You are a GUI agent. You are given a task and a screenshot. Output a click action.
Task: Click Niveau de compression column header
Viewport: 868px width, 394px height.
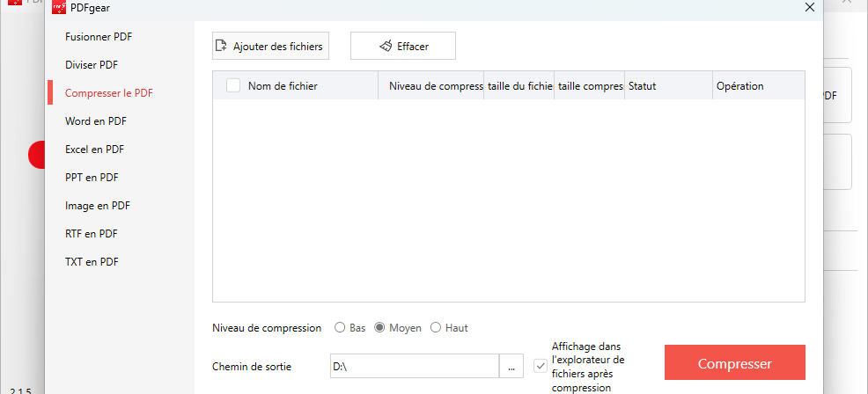[431, 86]
